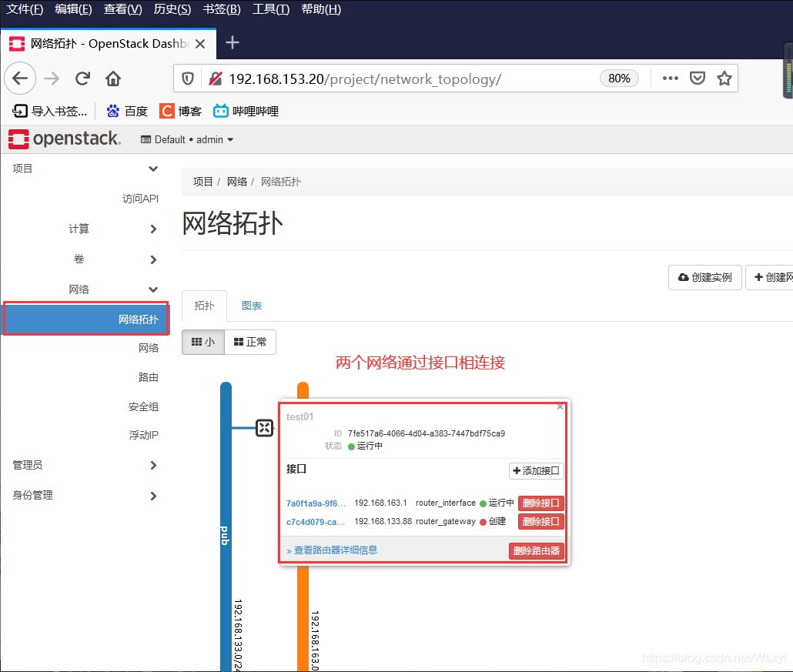Click the 创建实例 button
The height and width of the screenshot is (672, 793).
pyautogui.click(x=705, y=278)
